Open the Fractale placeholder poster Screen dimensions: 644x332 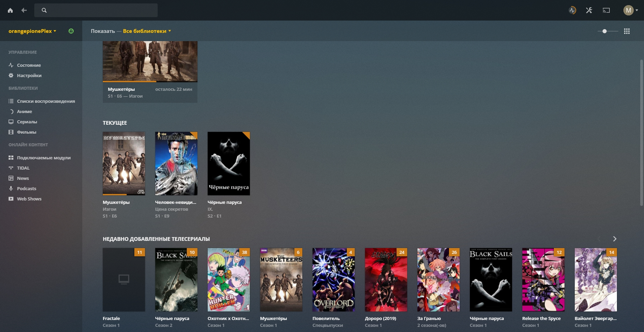tap(124, 280)
